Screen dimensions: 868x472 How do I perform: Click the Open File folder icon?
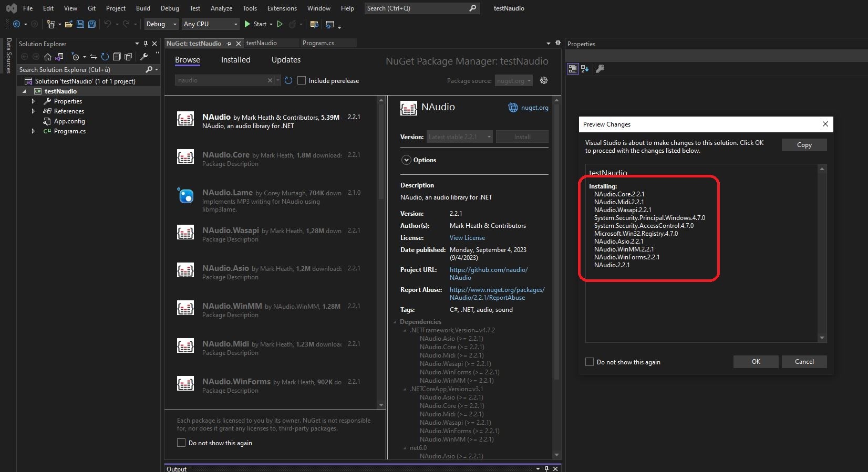pyautogui.click(x=68, y=24)
